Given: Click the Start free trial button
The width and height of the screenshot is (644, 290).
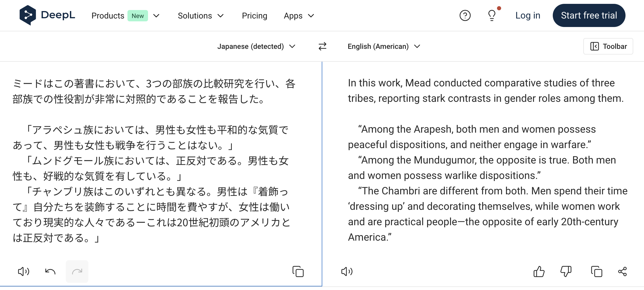Looking at the screenshot, I should click(589, 15).
